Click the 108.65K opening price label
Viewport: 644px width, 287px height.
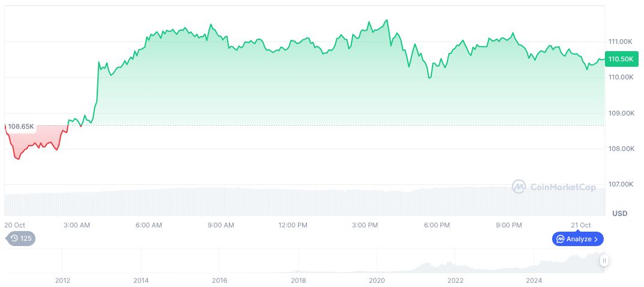pos(21,126)
